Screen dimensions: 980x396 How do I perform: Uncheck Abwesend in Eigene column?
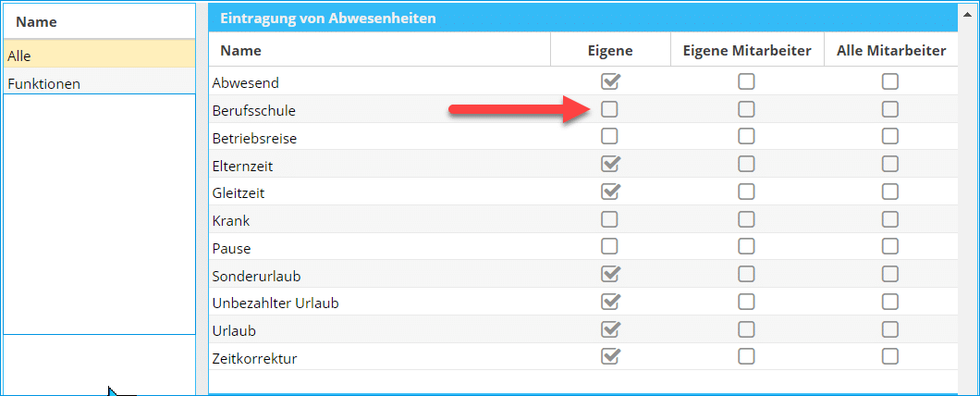[x=610, y=81]
